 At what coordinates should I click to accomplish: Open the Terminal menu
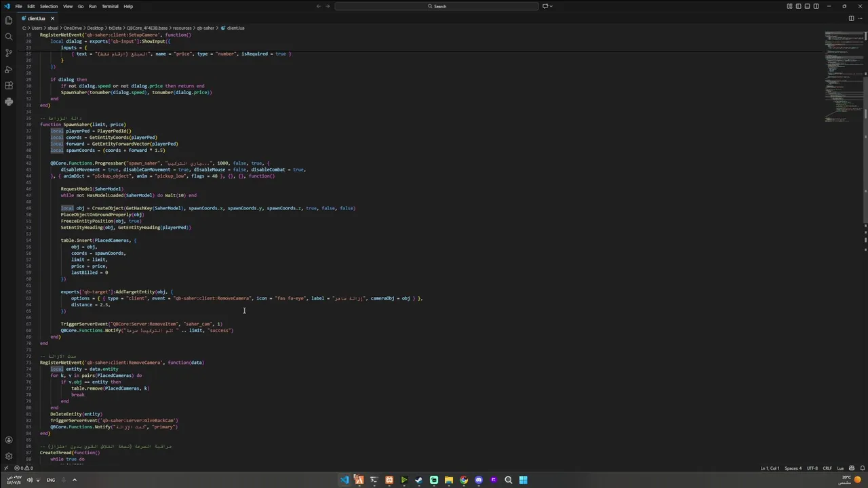tap(110, 6)
